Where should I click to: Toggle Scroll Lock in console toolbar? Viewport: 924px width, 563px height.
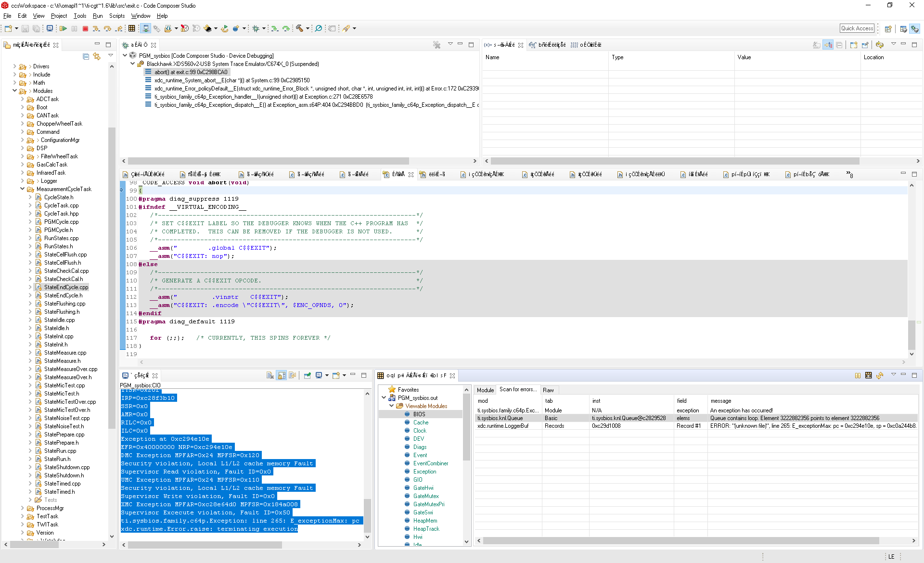[282, 375]
